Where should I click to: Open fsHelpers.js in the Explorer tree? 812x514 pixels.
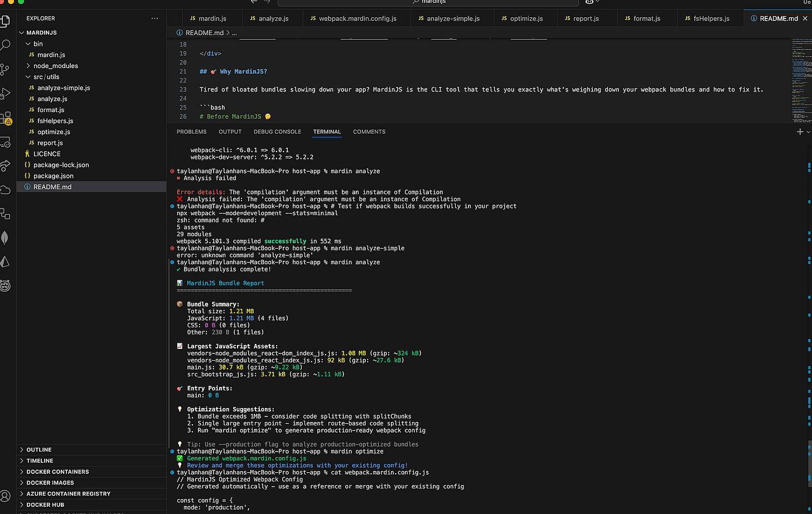pos(92,121)
